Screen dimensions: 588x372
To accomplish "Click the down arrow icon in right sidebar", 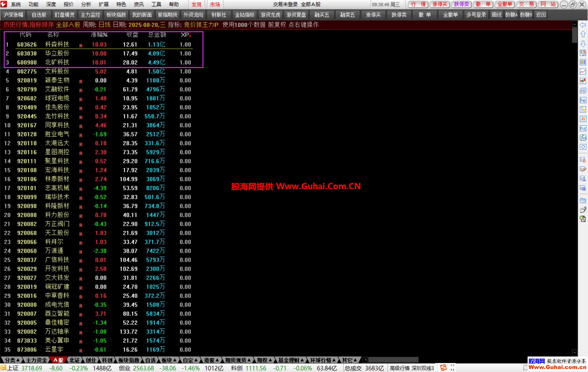I will [583, 44].
